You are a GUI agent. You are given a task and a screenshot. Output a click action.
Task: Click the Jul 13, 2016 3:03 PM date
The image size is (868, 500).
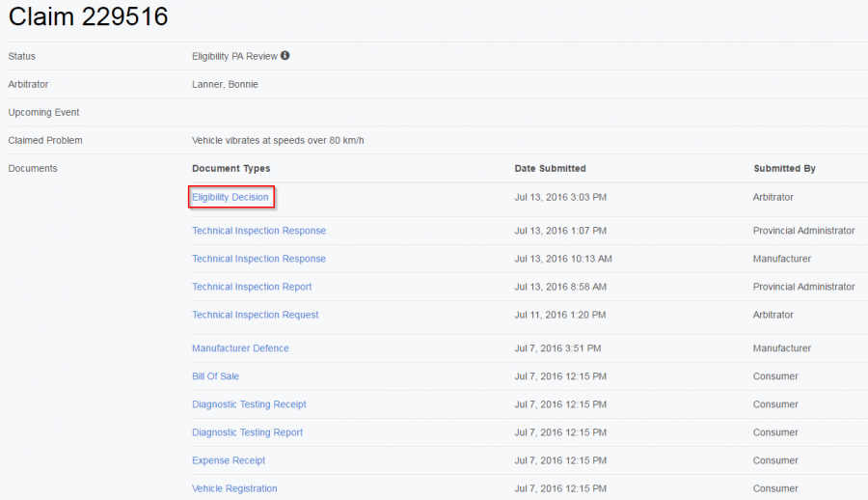coord(560,197)
